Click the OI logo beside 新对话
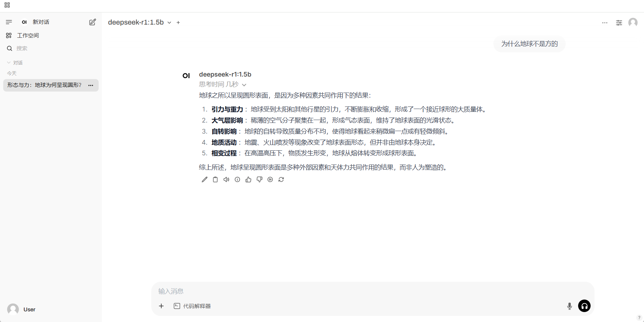Viewport: 644px width, 322px height. coord(24,22)
